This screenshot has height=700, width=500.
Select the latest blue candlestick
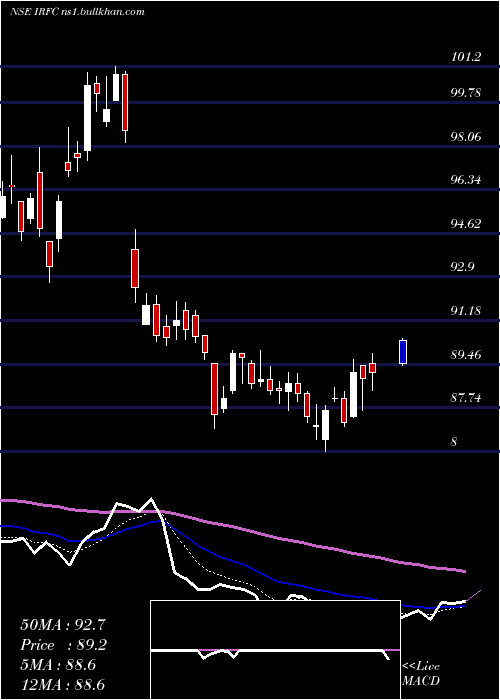[x=403, y=352]
